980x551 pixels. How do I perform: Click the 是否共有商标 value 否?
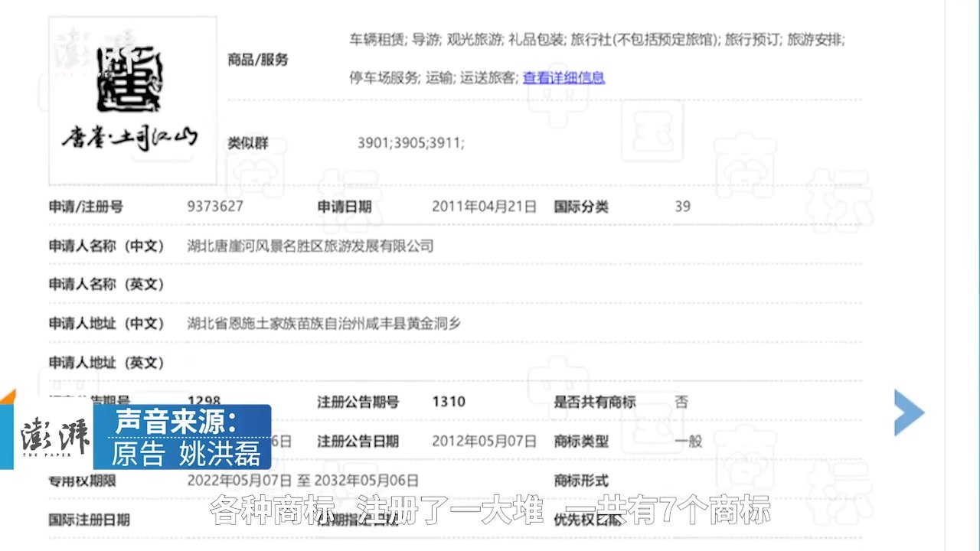coord(681,401)
